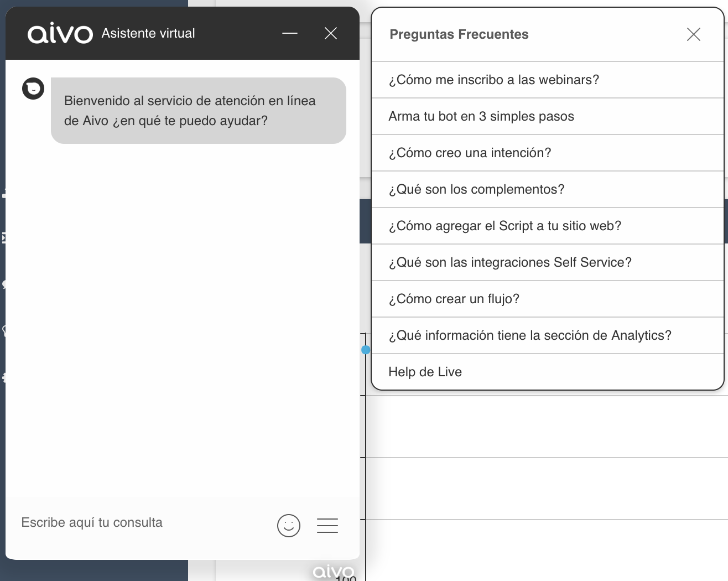Screen dimensions: 728x581
Task: Click the 'Asistente virtual' title text
Action: coord(148,33)
